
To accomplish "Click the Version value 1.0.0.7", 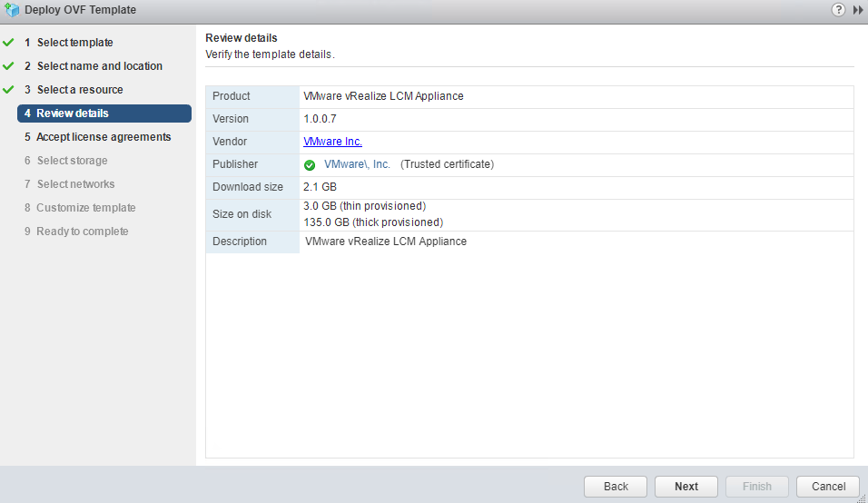I will pos(321,119).
